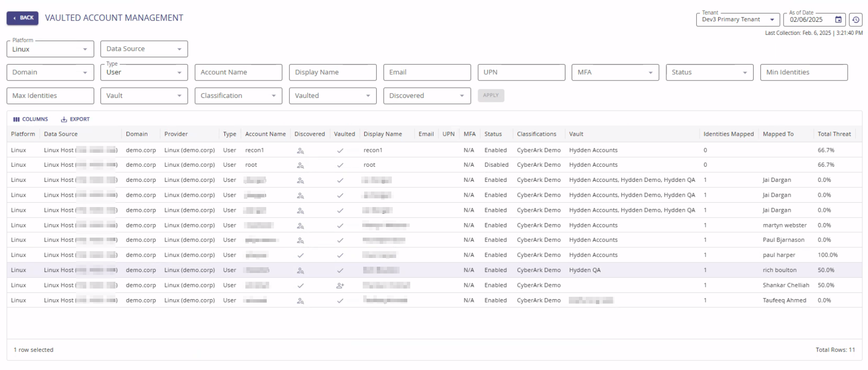The width and height of the screenshot is (868, 370).
Task: Click the Account Name input field
Action: click(238, 72)
